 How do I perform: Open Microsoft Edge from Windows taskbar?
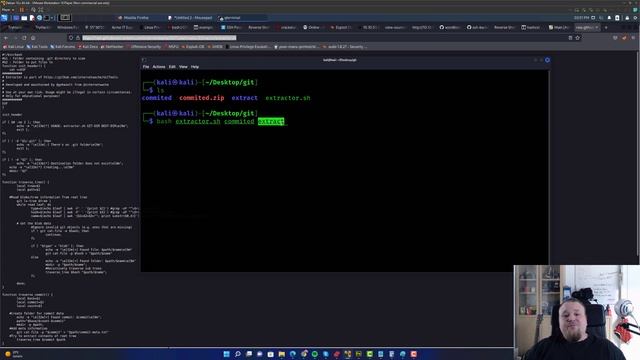tap(293, 354)
